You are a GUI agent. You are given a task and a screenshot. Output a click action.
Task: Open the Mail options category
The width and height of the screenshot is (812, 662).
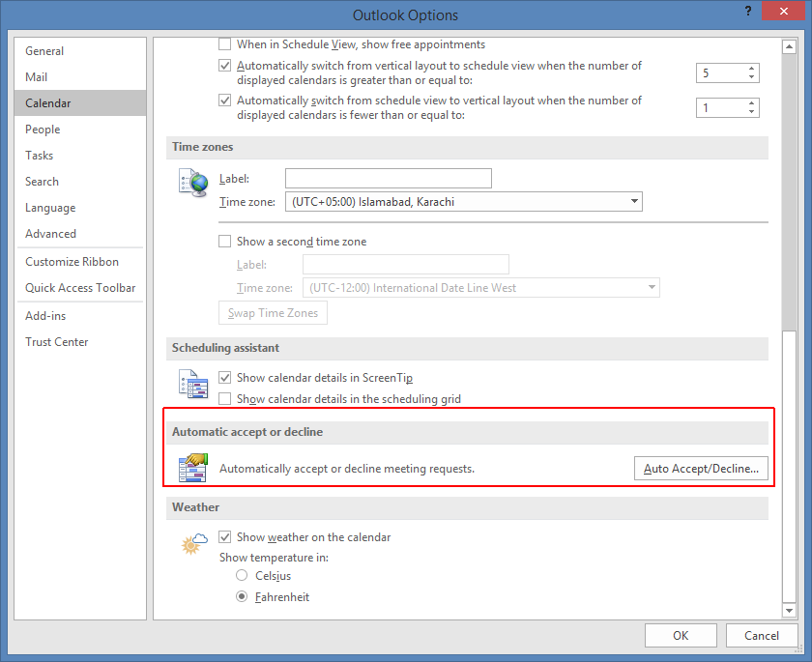coord(80,76)
